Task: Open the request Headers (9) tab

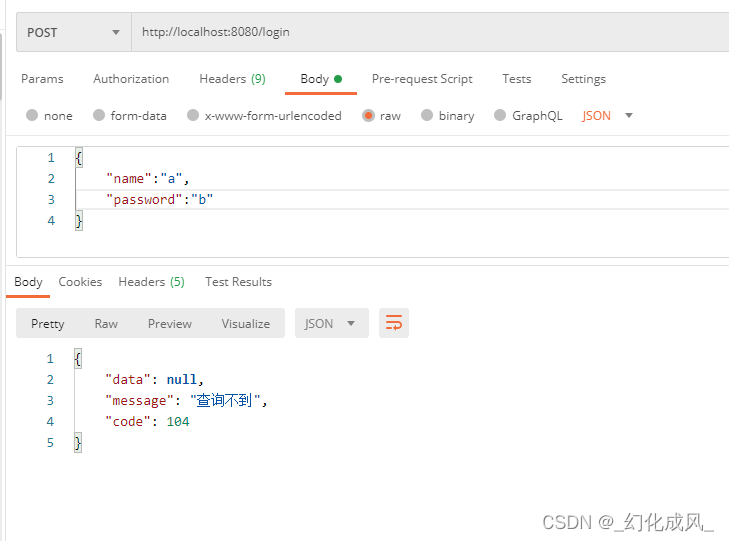Action: click(232, 79)
